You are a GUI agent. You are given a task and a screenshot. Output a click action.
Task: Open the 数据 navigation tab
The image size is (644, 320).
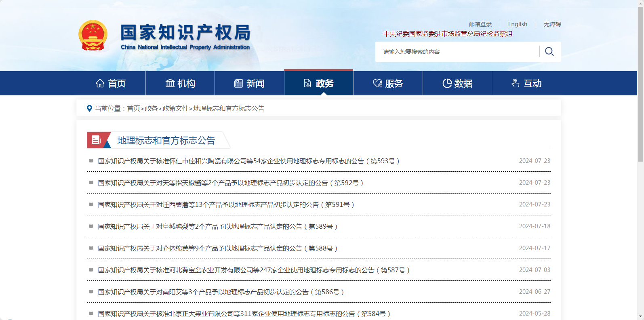[457, 83]
